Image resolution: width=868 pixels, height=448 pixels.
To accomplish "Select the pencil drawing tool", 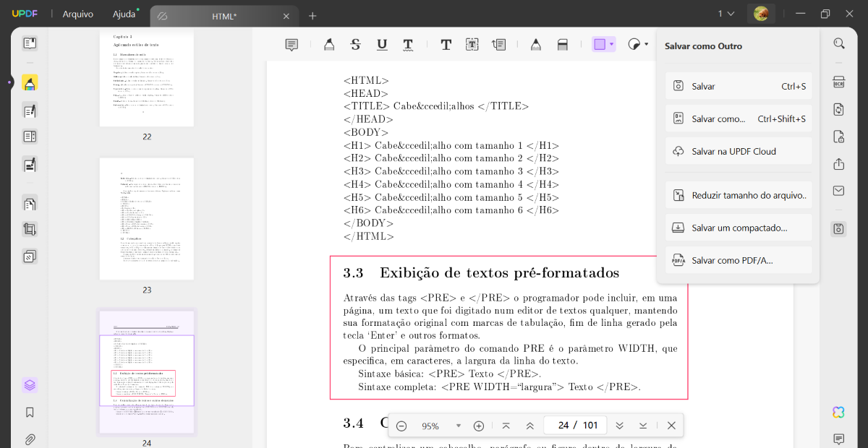I will coord(536,44).
